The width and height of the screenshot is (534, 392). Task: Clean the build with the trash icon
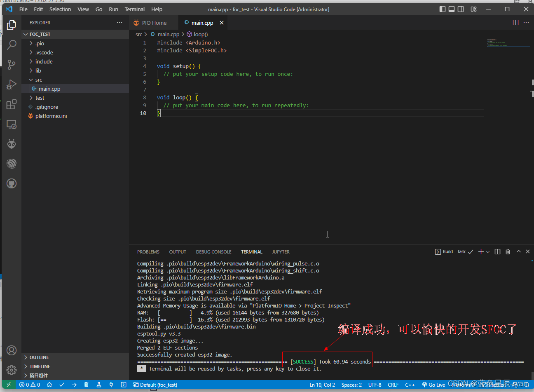tap(86, 385)
